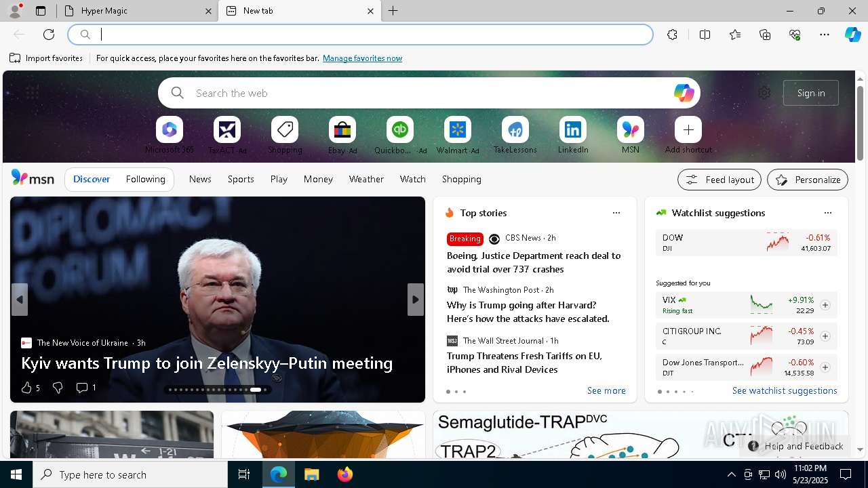Click Copilot icon in web search box
This screenshot has width=868, height=488.
[x=684, y=93]
